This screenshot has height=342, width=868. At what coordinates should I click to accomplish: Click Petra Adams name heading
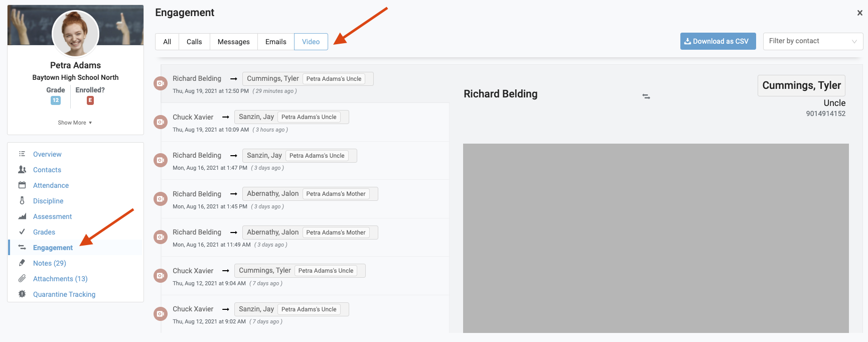[75, 65]
